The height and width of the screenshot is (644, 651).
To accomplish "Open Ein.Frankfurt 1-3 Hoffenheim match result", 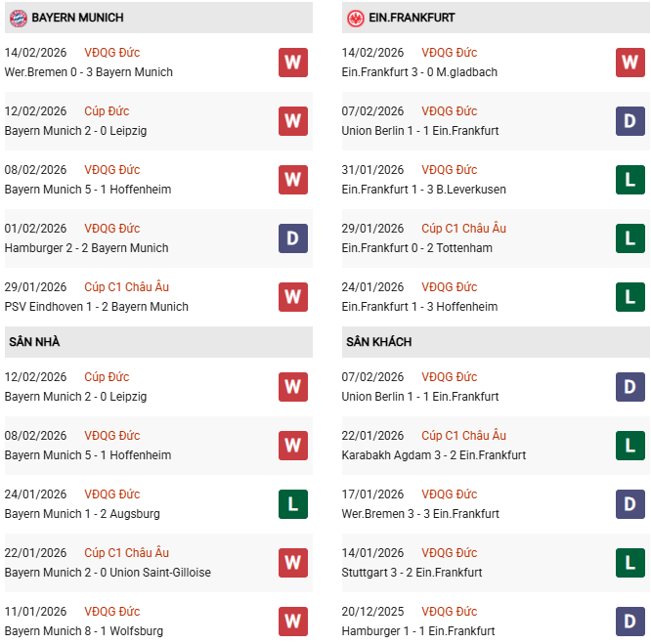I will pyautogui.click(x=420, y=307).
